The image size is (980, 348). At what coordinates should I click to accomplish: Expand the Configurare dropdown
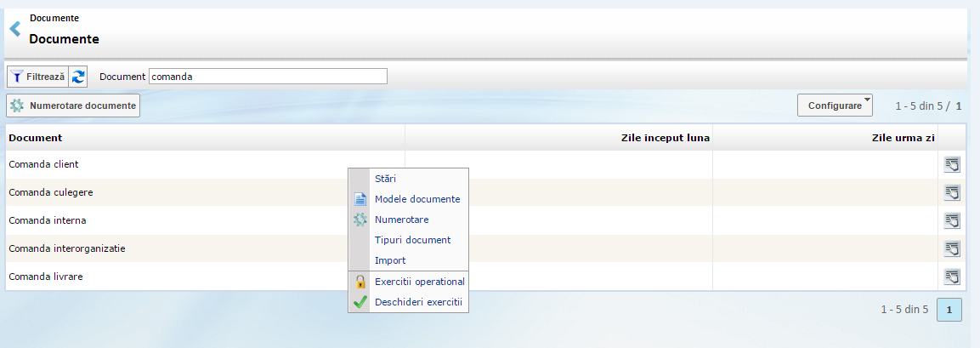point(835,106)
